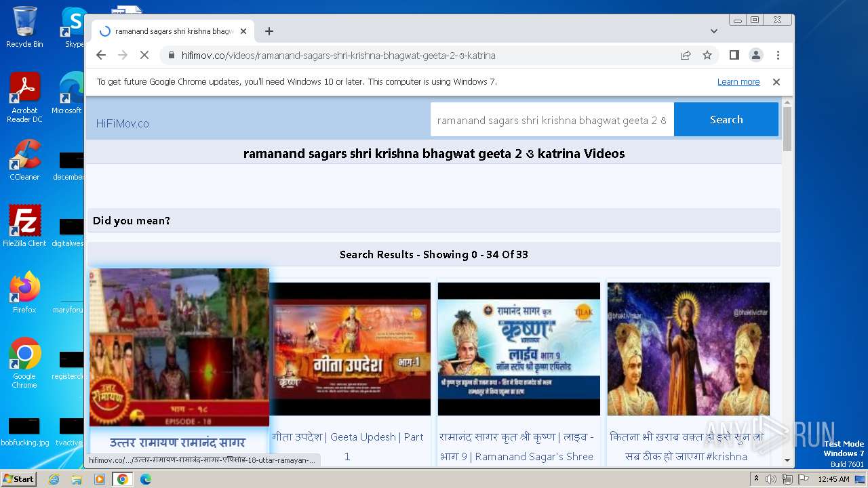Show hidden system tray icons
The image size is (868, 488).
pos(756,479)
